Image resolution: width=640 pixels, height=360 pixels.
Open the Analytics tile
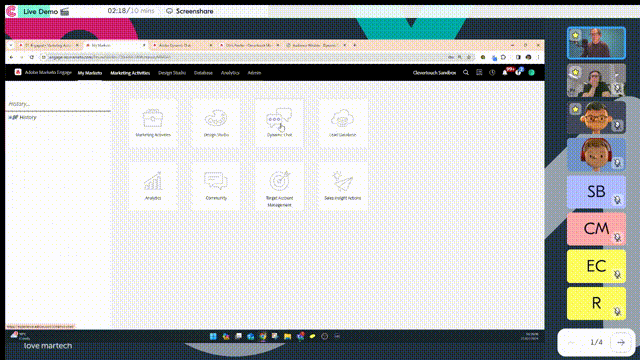tap(153, 187)
